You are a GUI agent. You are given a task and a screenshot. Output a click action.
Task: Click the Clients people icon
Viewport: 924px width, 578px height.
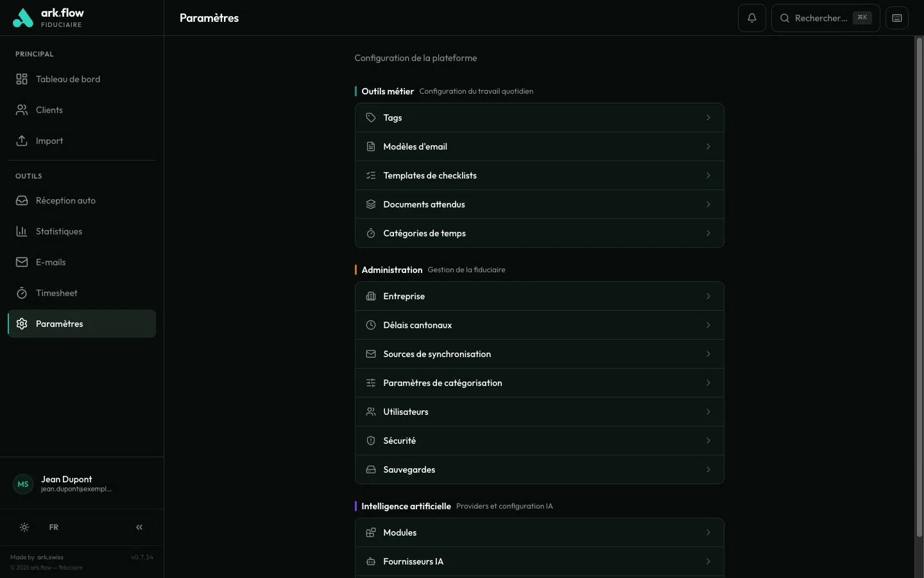[22, 110]
